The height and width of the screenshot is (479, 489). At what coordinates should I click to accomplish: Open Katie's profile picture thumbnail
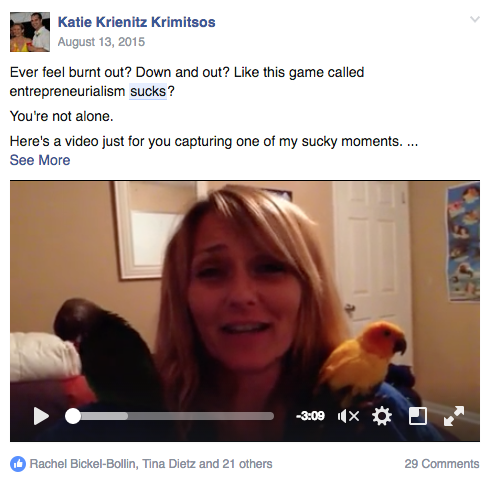(x=30, y=32)
